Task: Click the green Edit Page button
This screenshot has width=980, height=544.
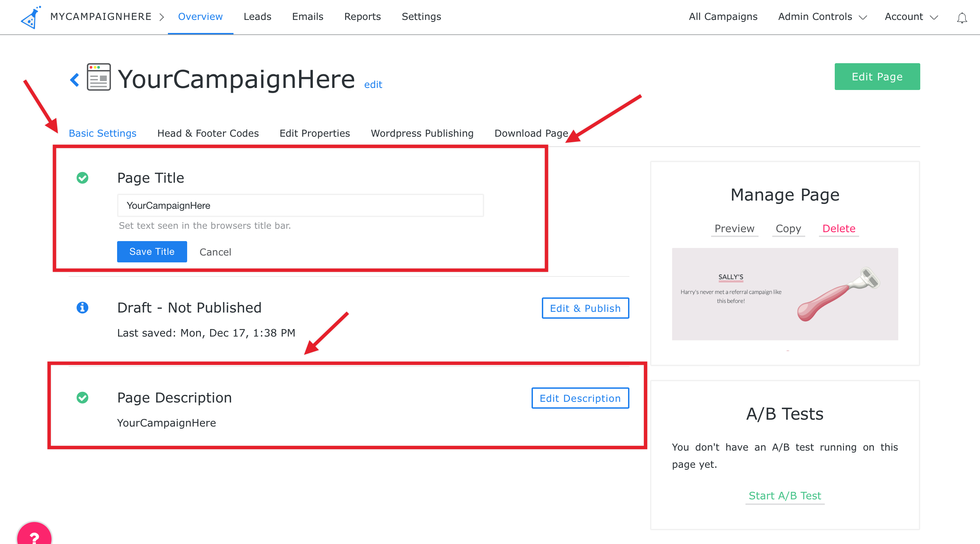Action: point(877,77)
